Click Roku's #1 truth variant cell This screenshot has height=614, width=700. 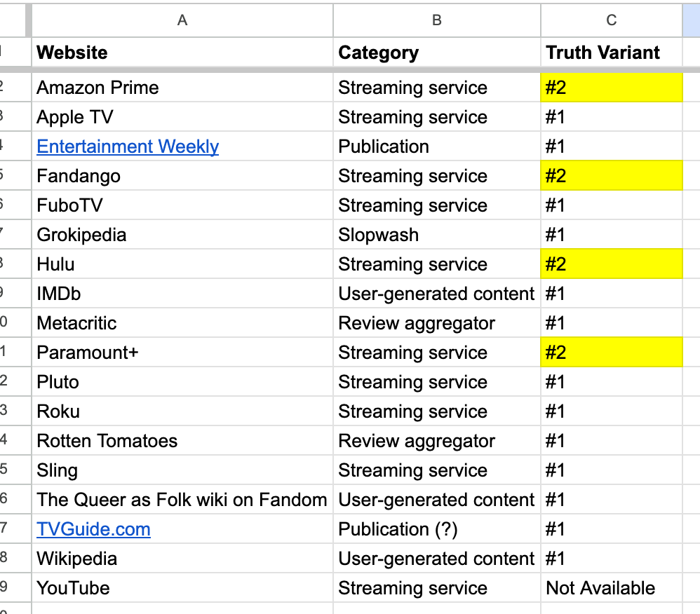[x=612, y=411]
